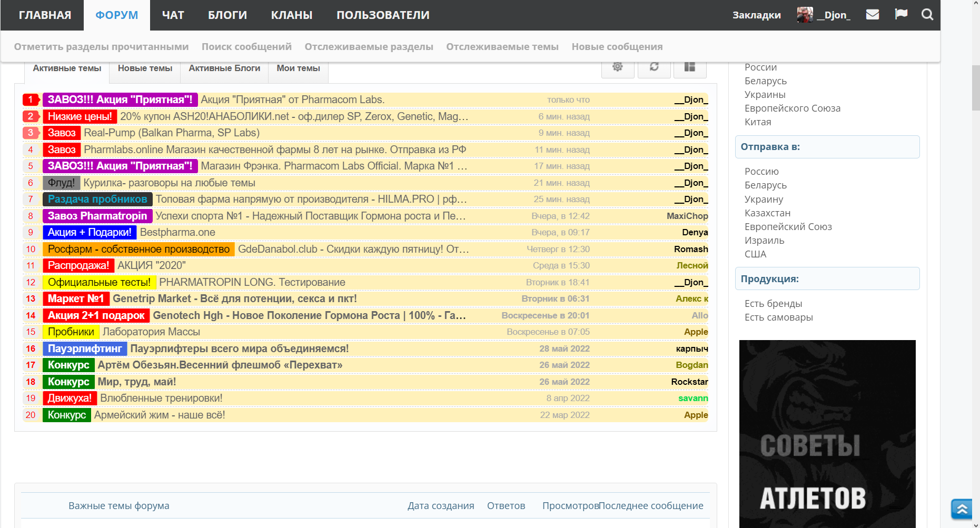
Task: Click Отметить разделы прочитанными link
Action: [101, 47]
